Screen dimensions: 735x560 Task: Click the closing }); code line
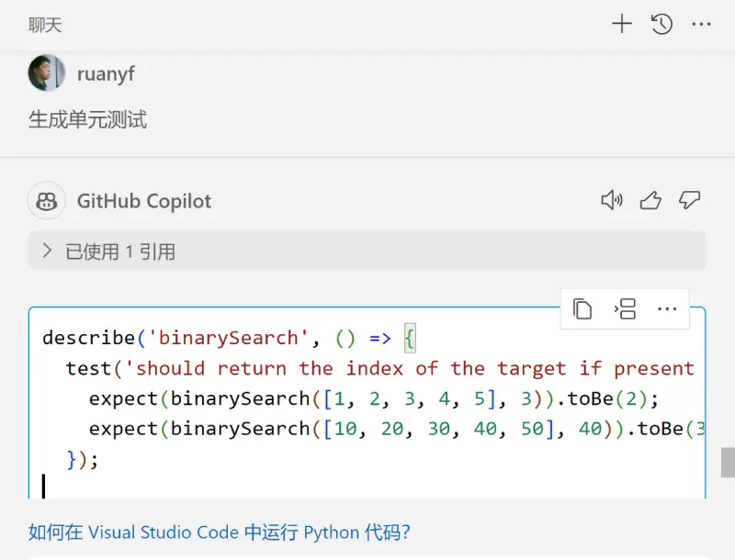coord(83,459)
